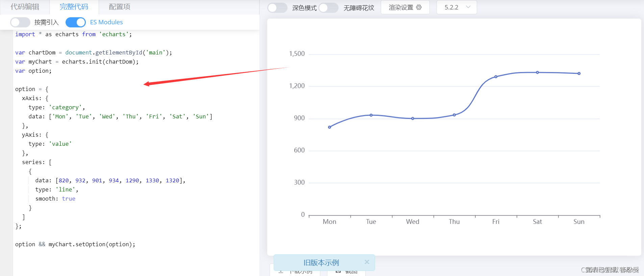Click the var chartDom declaration line

coord(94,52)
